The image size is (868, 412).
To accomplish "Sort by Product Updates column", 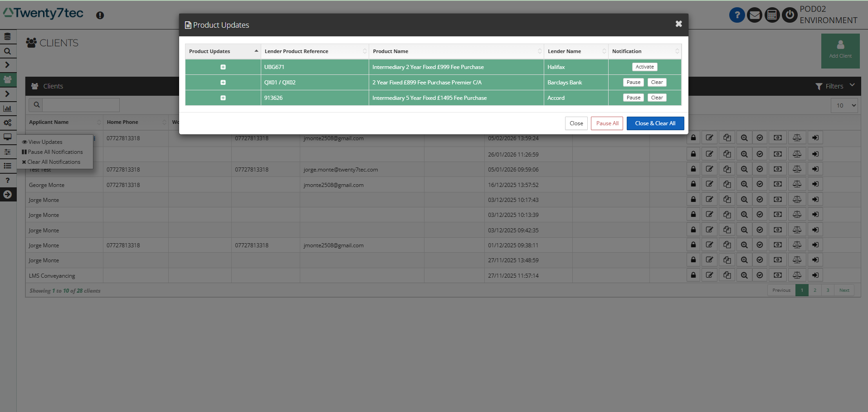I will (x=223, y=51).
